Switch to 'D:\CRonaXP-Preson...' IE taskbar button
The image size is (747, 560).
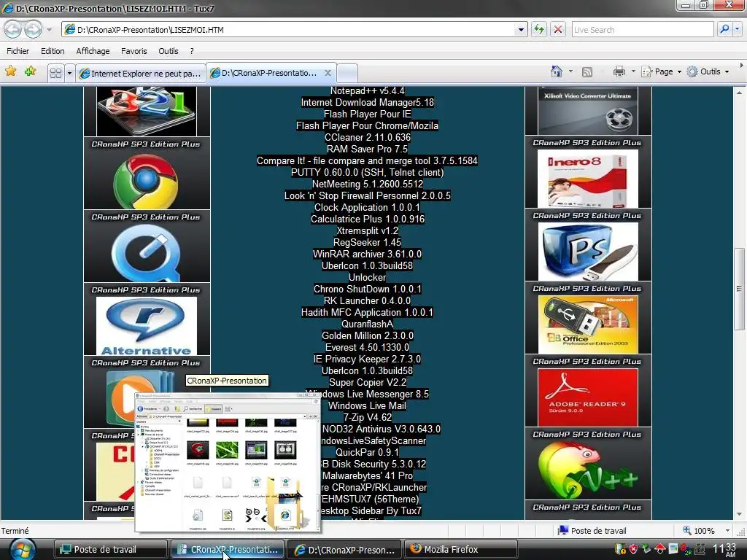344,550
